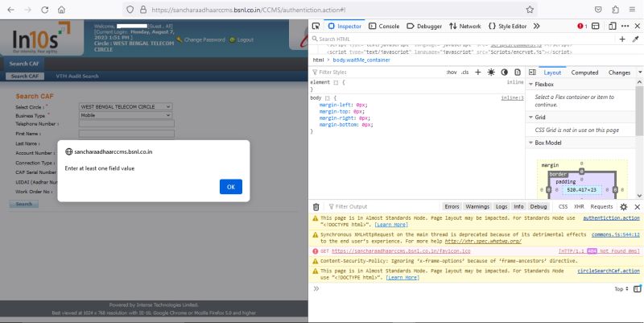644x323 pixels.
Task: Click body.waitMe_container breadcrumb
Action: [x=361, y=60]
